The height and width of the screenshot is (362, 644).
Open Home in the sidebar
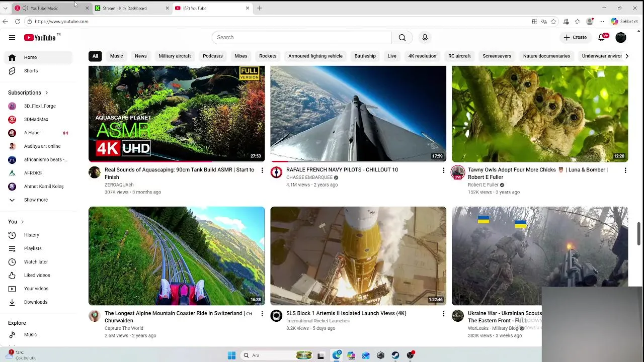coord(39,57)
